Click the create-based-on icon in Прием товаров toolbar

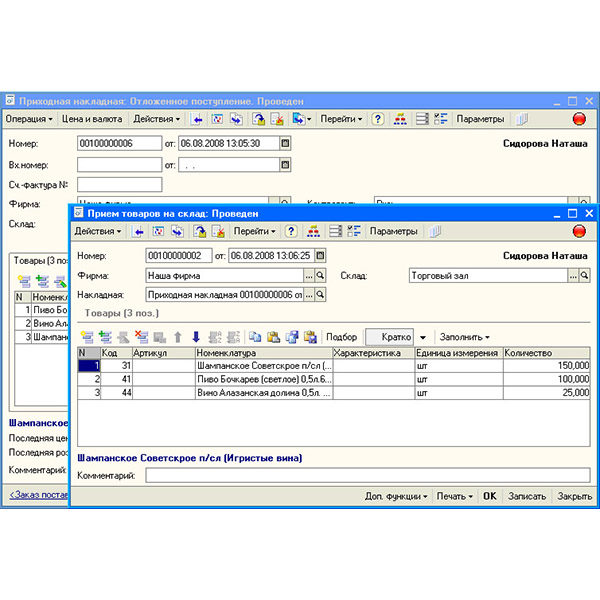click(178, 232)
